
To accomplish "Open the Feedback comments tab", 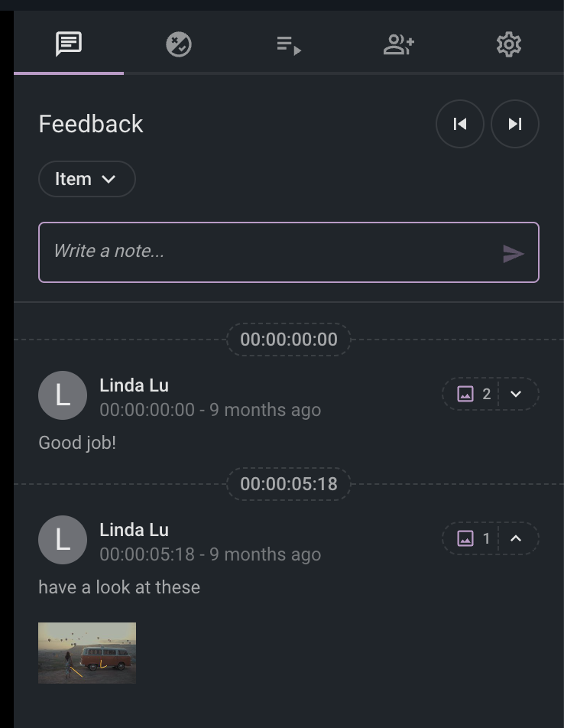I will [x=69, y=44].
